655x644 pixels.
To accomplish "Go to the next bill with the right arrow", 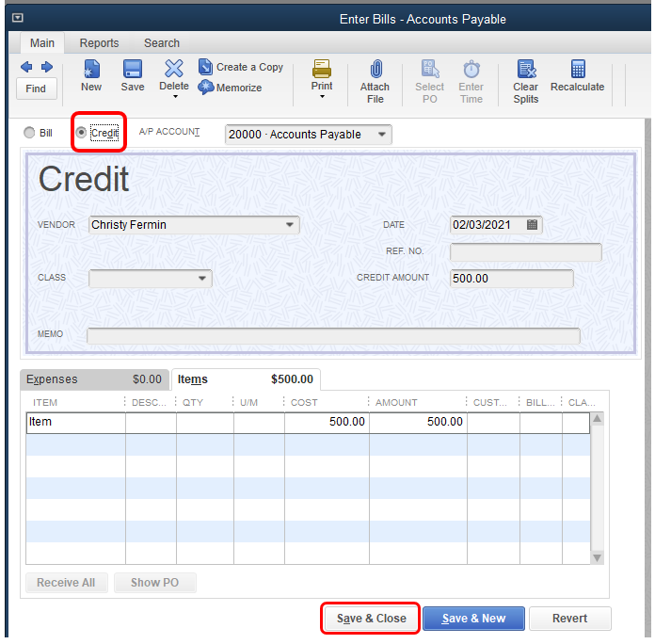I will (47, 67).
